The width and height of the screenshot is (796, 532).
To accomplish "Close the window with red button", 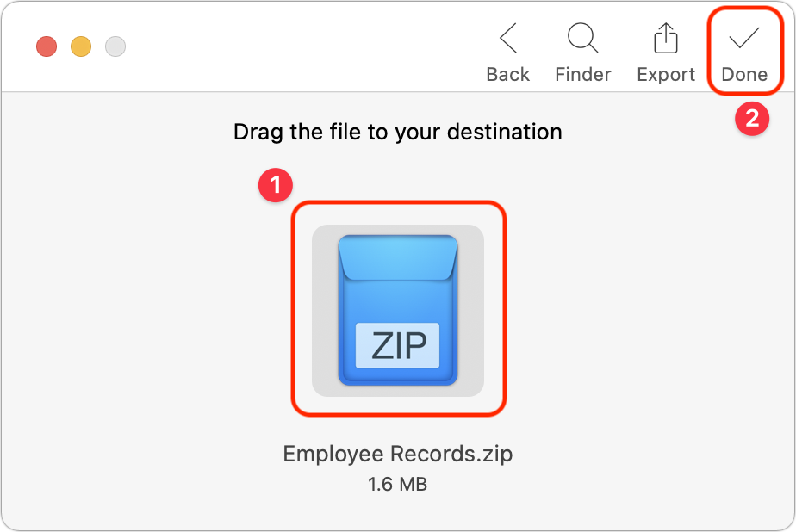I will point(47,46).
